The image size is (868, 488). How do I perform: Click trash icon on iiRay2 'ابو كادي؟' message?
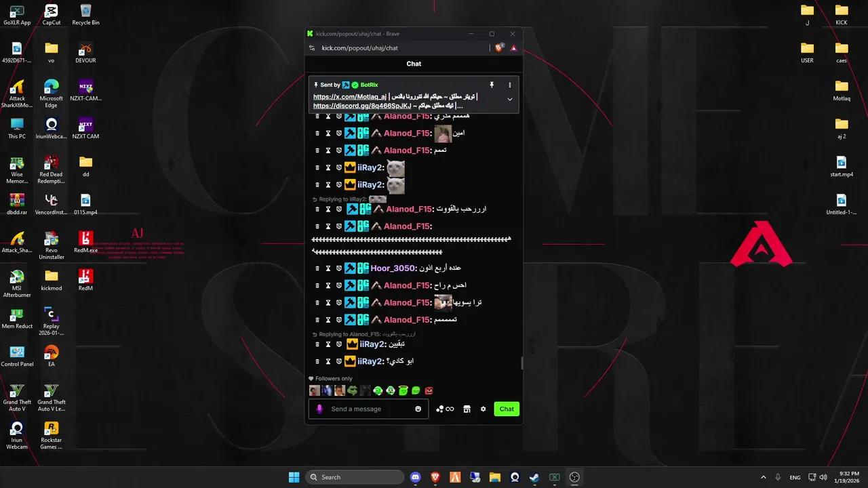pyautogui.click(x=317, y=361)
